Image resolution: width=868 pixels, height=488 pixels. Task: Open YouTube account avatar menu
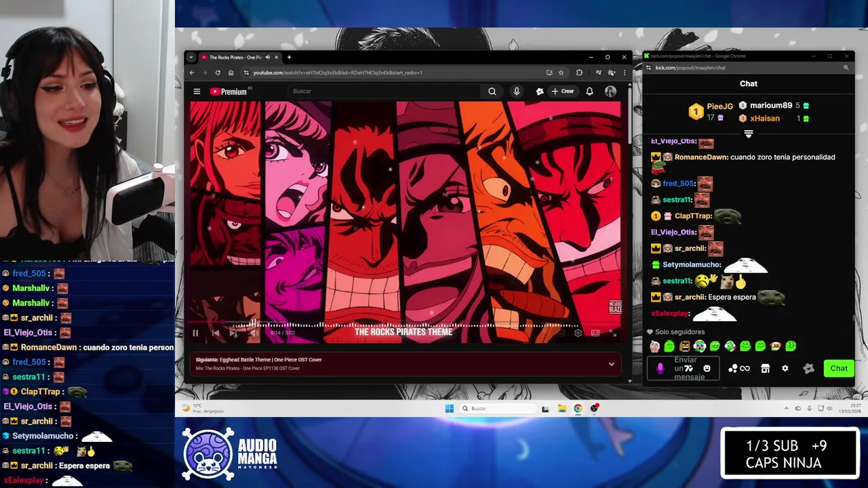click(x=610, y=91)
